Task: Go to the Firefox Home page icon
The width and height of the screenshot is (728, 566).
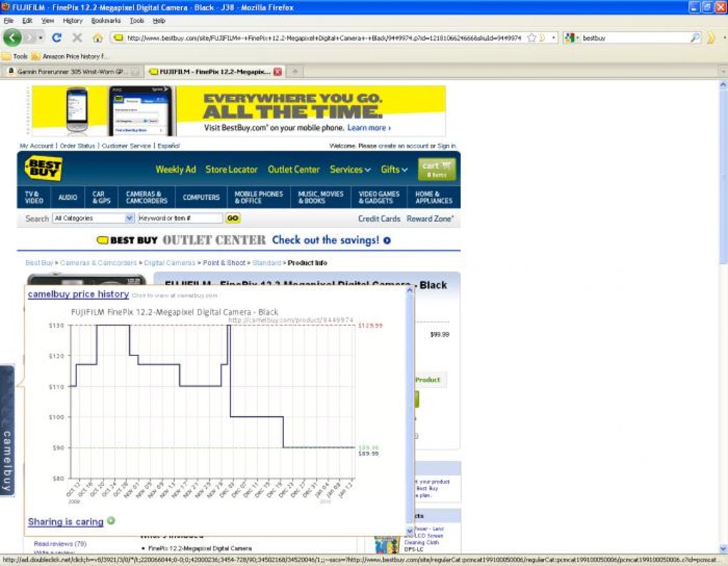Action: pos(98,38)
